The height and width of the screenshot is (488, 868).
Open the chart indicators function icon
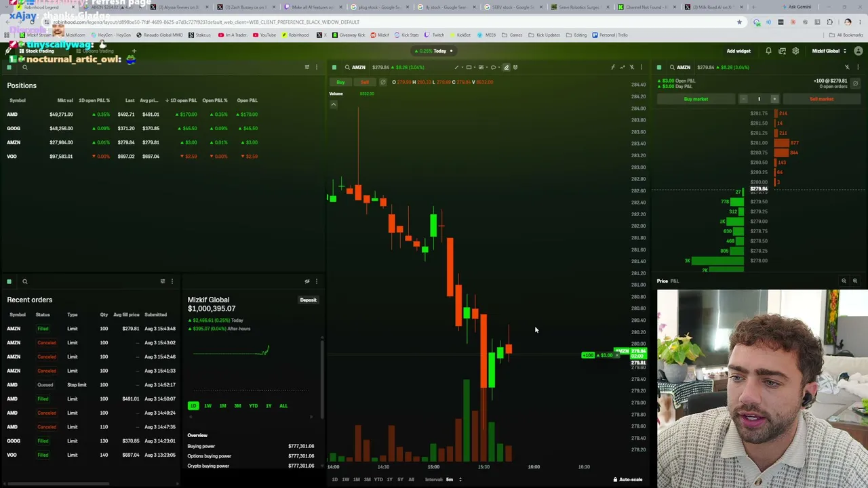point(612,67)
